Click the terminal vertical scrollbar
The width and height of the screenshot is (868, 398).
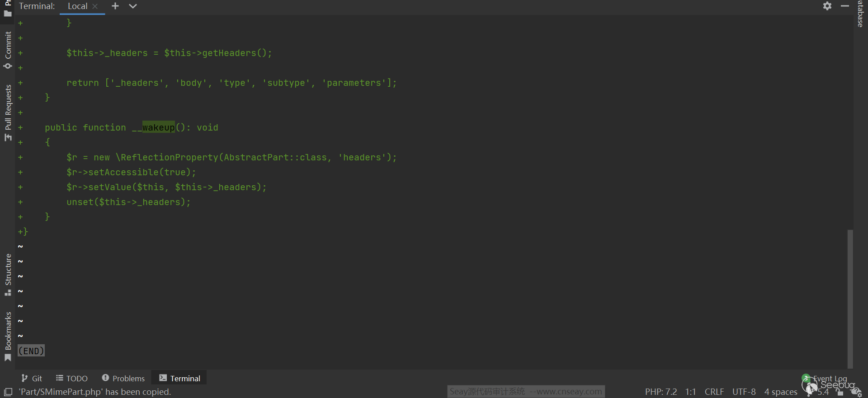tap(850, 298)
